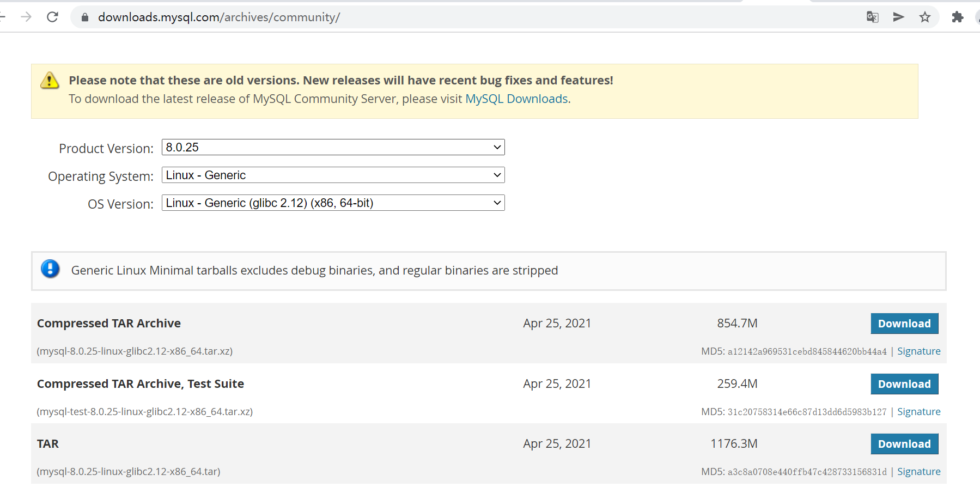Follow the MySQL Downloads link

tap(516, 99)
